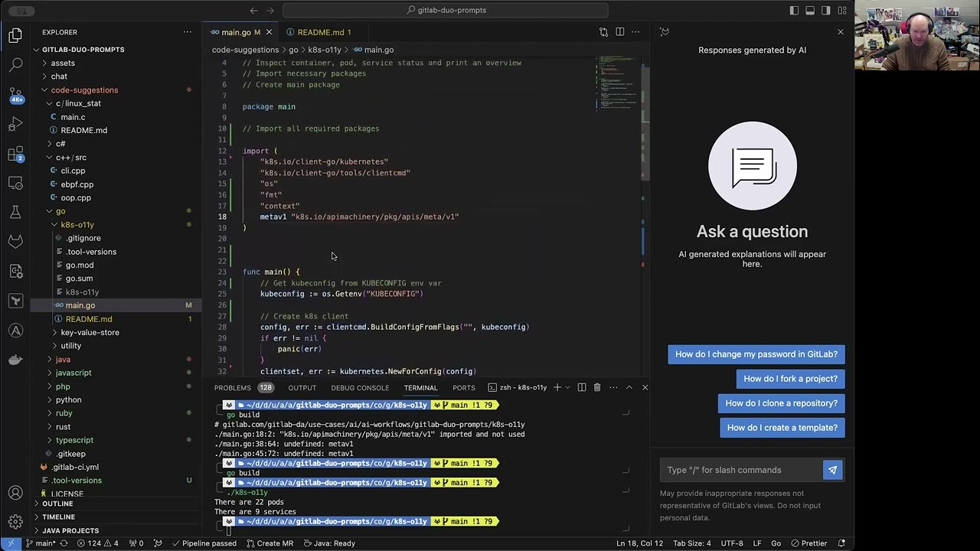Open Source Control view with 4K+ badge
This screenshot has width=980, height=551.
coord(15,95)
